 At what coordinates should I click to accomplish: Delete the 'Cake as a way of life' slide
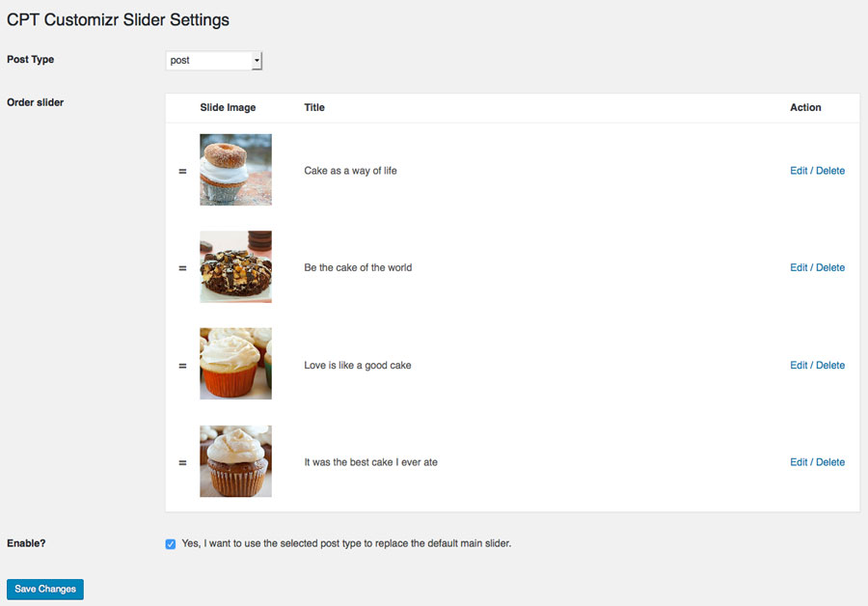(830, 171)
